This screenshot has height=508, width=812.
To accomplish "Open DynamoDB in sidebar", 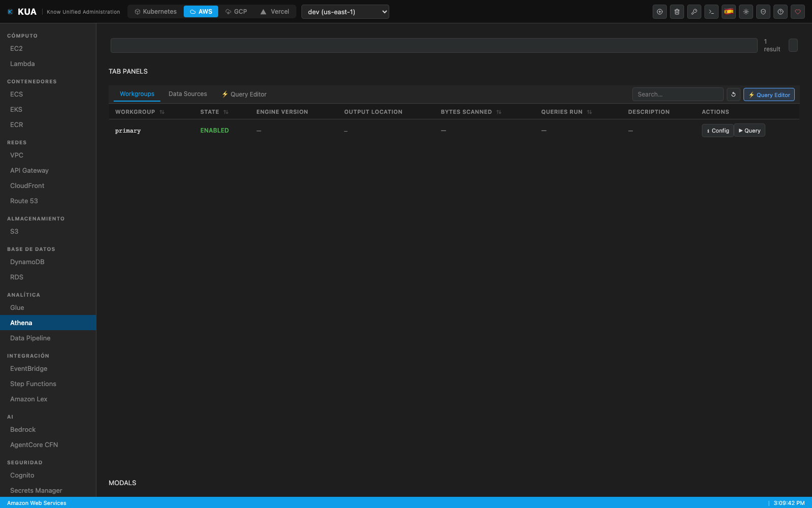I will click(48, 262).
